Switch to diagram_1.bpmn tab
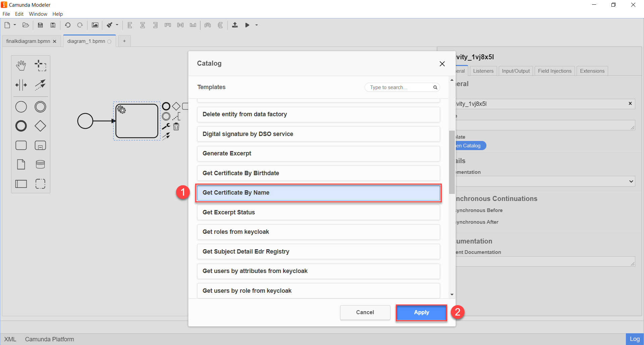The width and height of the screenshot is (644, 345). click(x=86, y=41)
